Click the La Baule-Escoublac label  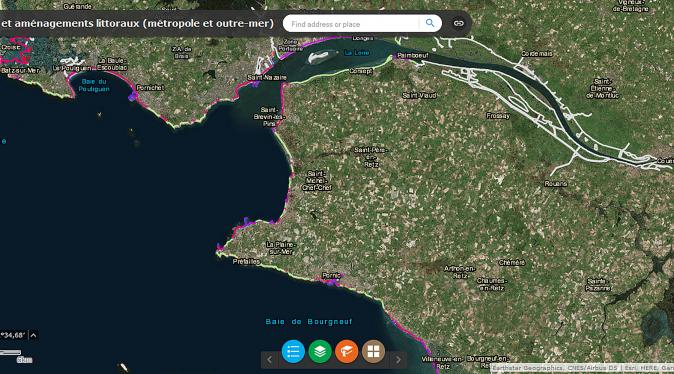coord(113,64)
